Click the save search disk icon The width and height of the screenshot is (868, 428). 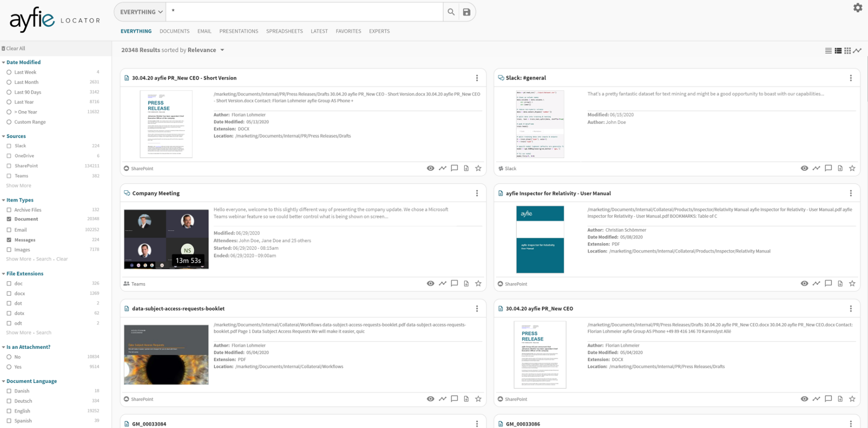click(467, 12)
